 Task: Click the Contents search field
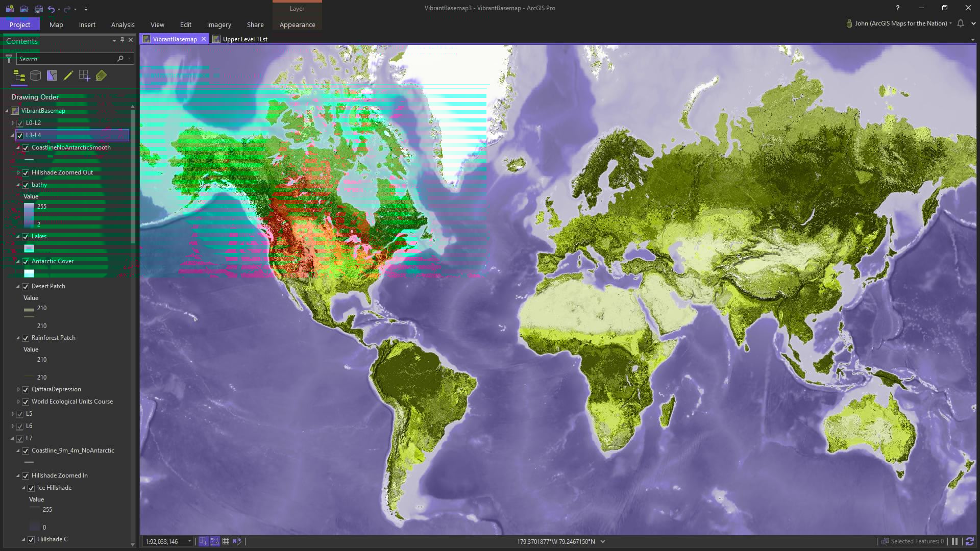point(66,59)
